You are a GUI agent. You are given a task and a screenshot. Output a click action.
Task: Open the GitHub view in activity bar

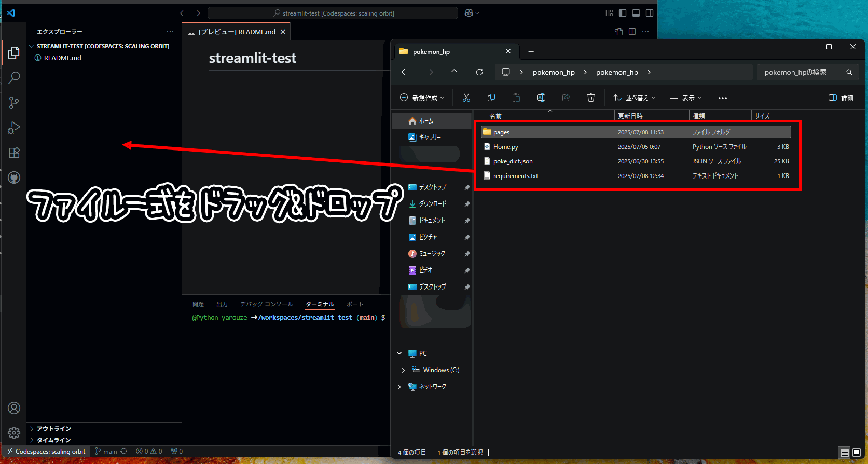(x=14, y=178)
